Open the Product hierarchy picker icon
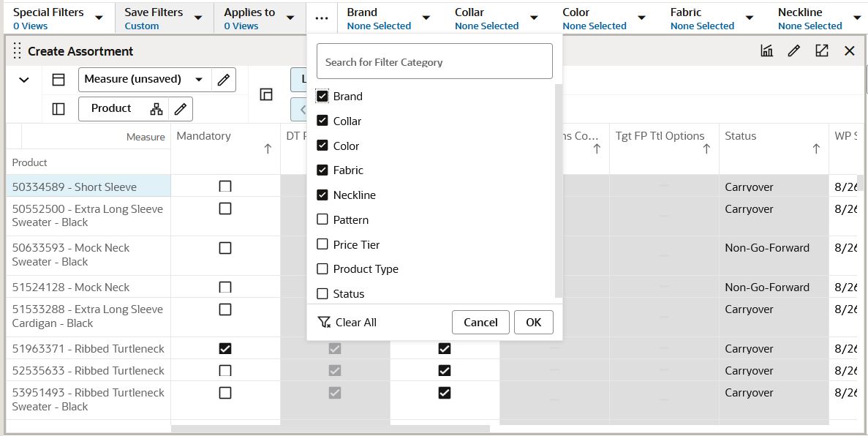 coord(156,108)
